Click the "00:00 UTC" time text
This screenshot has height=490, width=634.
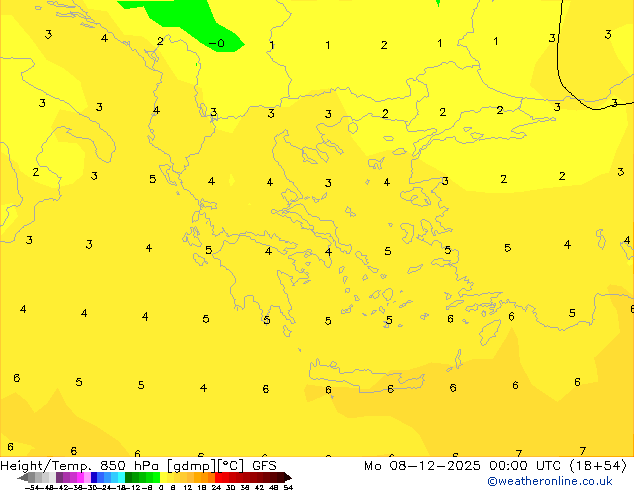pyautogui.click(x=525, y=466)
